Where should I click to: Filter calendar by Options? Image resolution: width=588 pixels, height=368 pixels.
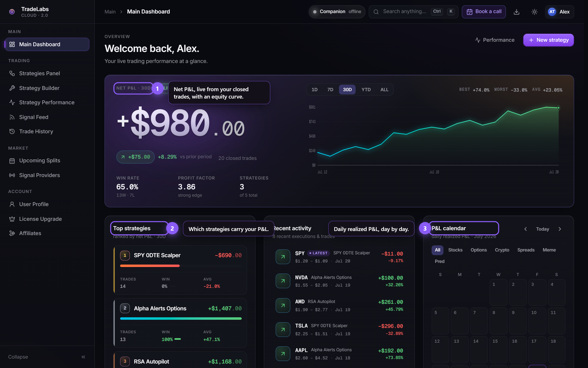coord(479,250)
